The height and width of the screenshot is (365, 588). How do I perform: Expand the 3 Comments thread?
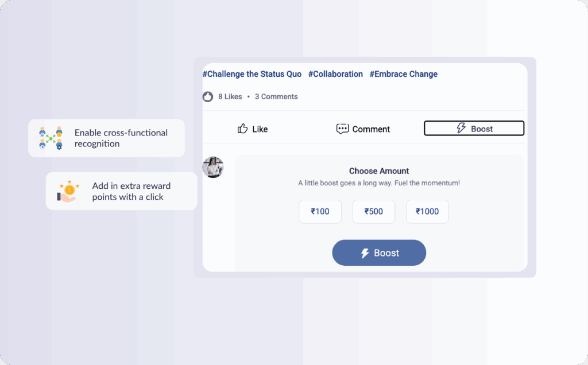click(x=276, y=97)
